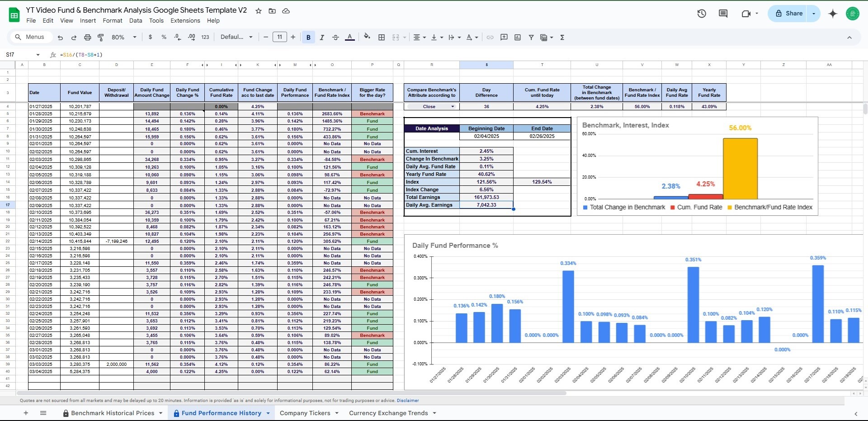
Task: Open the comments panel icon
Action: click(x=723, y=14)
